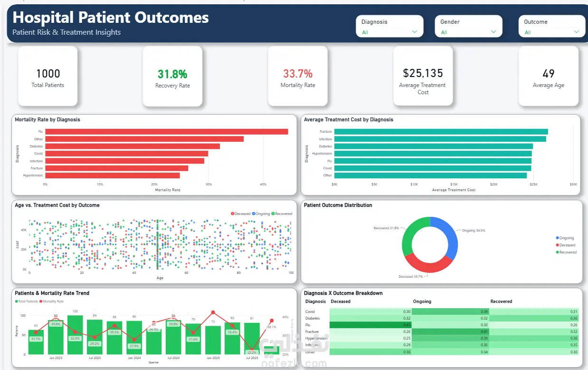Viewport: 588px width, 370px height.
Task: Click the Deceased legend item in scatter chart
Action: (x=241, y=214)
